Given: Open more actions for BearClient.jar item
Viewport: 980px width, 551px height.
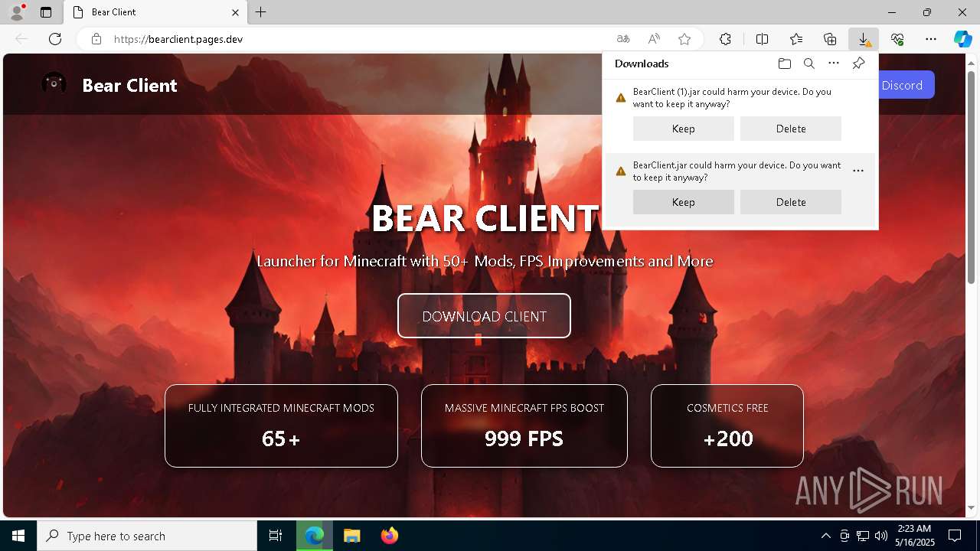Looking at the screenshot, I should pyautogui.click(x=858, y=171).
